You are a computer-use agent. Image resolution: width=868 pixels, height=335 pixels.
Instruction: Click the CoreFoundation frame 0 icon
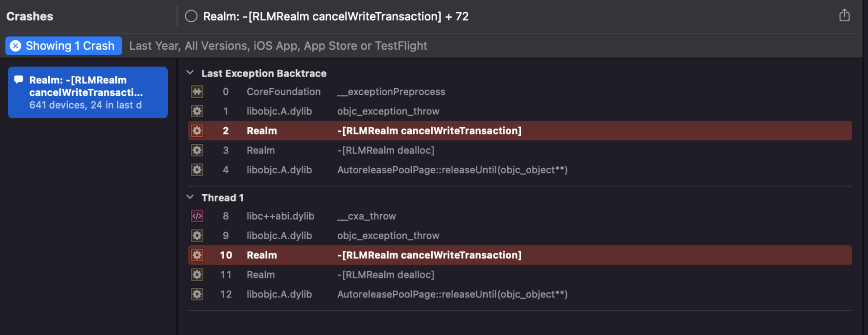[x=197, y=92]
